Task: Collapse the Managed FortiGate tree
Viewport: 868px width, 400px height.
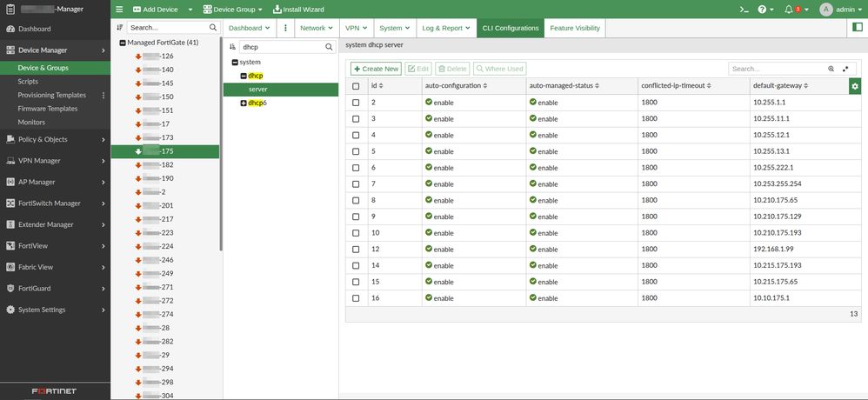Action: click(123, 43)
